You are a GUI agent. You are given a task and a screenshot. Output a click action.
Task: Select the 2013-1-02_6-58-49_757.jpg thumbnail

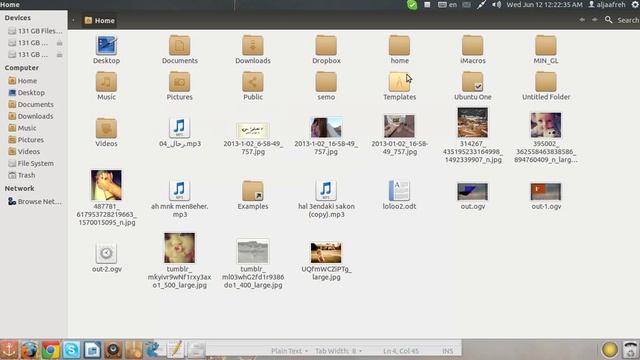pyautogui.click(x=253, y=131)
